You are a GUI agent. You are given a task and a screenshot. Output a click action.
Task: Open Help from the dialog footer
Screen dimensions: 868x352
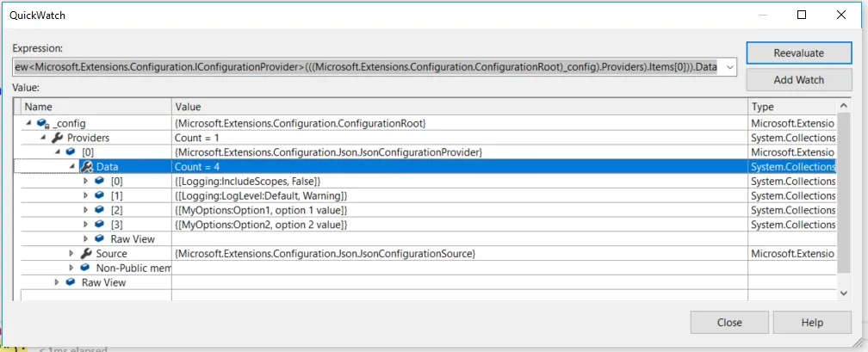click(812, 323)
